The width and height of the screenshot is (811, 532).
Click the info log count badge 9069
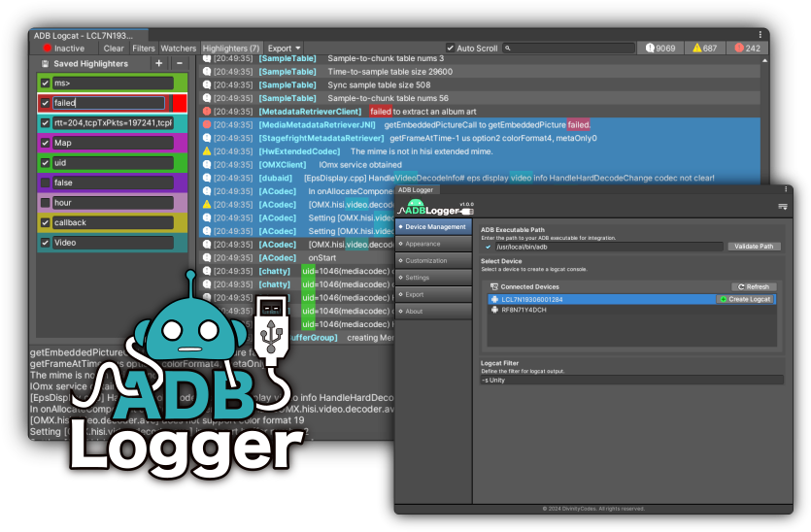tap(659, 48)
